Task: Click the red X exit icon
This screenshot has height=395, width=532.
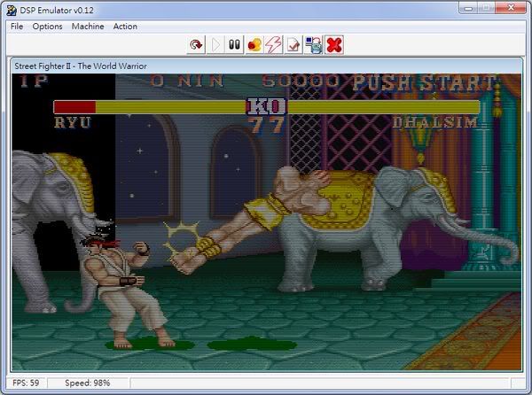Action: click(334, 44)
